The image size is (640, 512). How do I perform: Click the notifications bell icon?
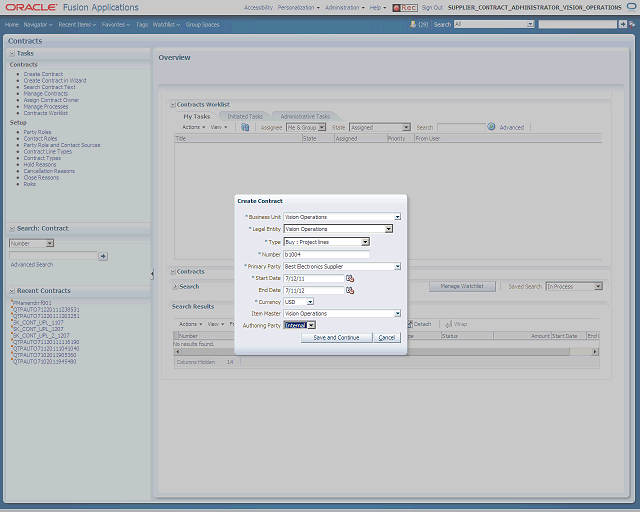413,24
